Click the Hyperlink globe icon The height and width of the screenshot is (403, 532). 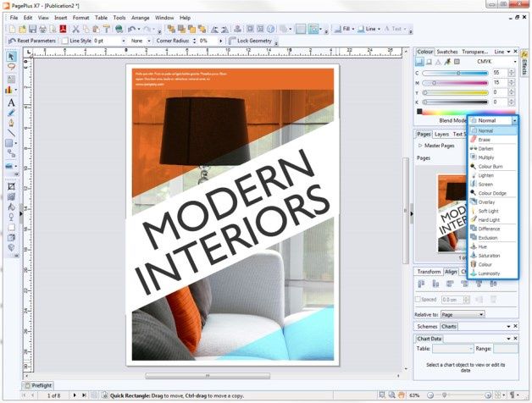pos(119,29)
